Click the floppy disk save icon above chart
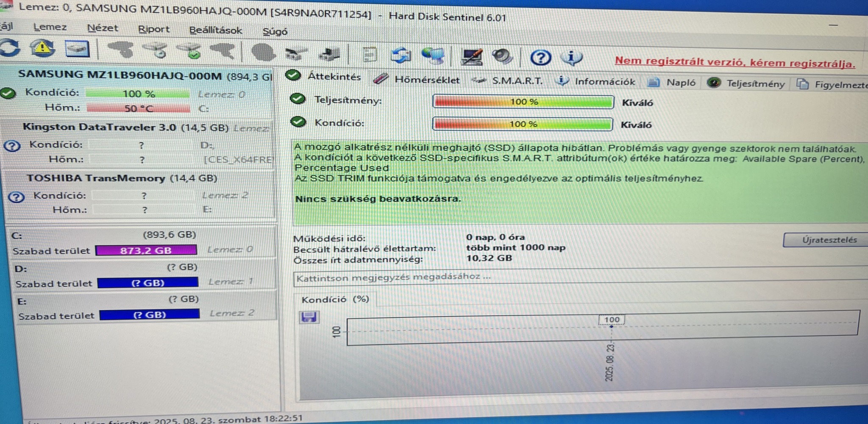This screenshot has height=424, width=868. click(x=309, y=317)
